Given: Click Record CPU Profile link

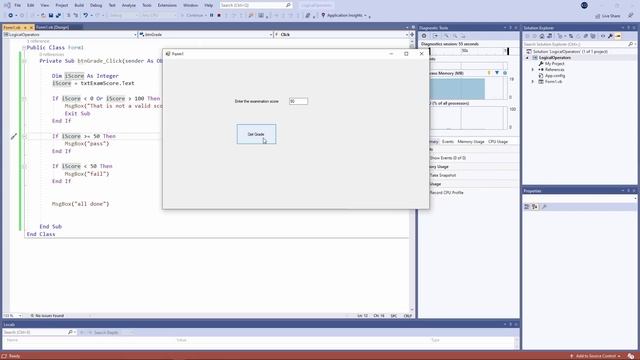Looking at the screenshot, I should [x=446, y=193].
